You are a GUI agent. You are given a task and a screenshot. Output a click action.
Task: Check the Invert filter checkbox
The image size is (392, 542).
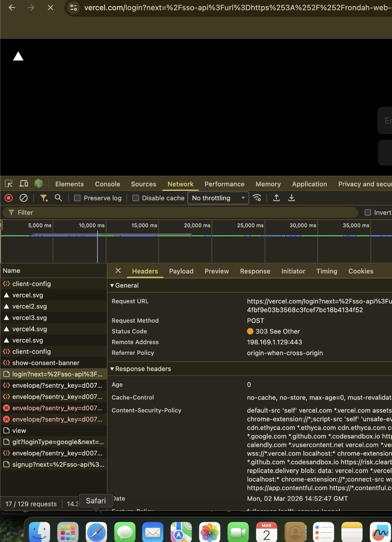[367, 213]
